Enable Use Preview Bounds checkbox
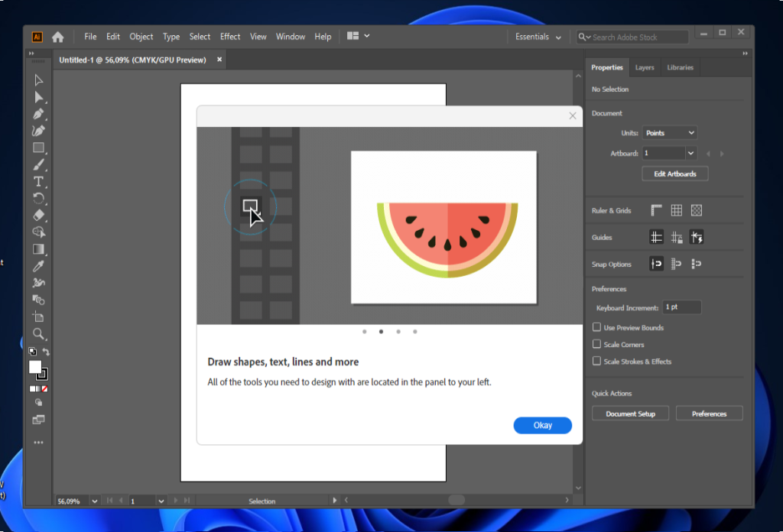The image size is (783, 532). [596, 327]
